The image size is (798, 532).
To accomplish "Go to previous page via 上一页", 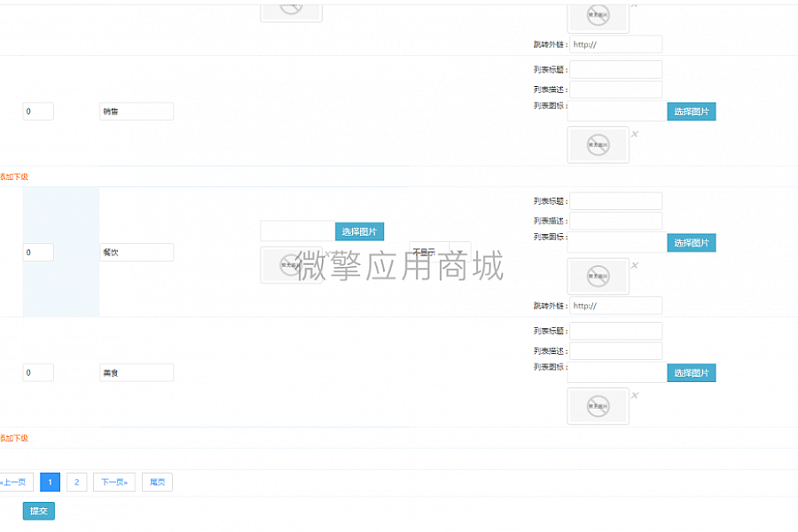I will click(x=15, y=482).
